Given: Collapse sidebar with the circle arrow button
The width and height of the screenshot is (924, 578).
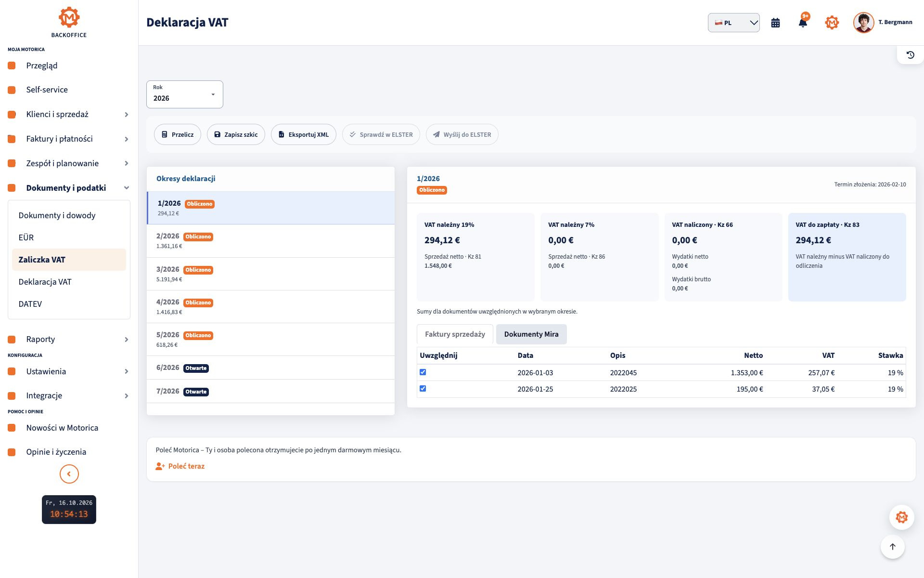Looking at the screenshot, I should pos(69,474).
